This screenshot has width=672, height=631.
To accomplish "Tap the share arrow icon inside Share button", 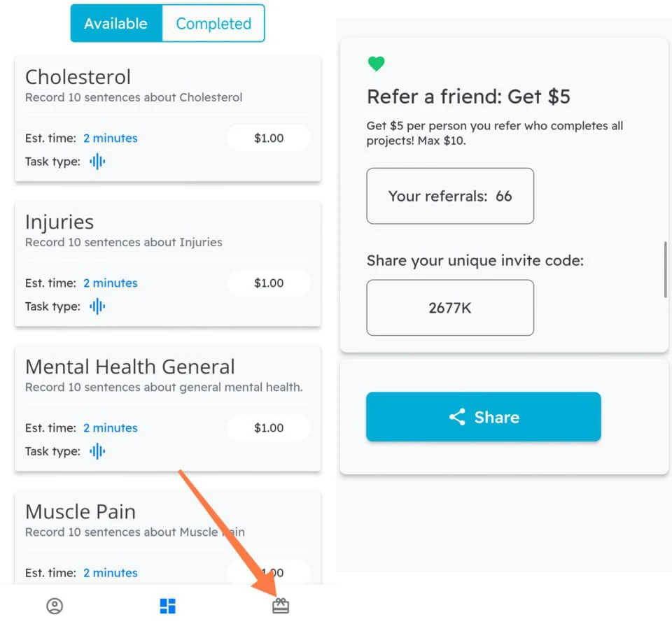I will click(458, 417).
